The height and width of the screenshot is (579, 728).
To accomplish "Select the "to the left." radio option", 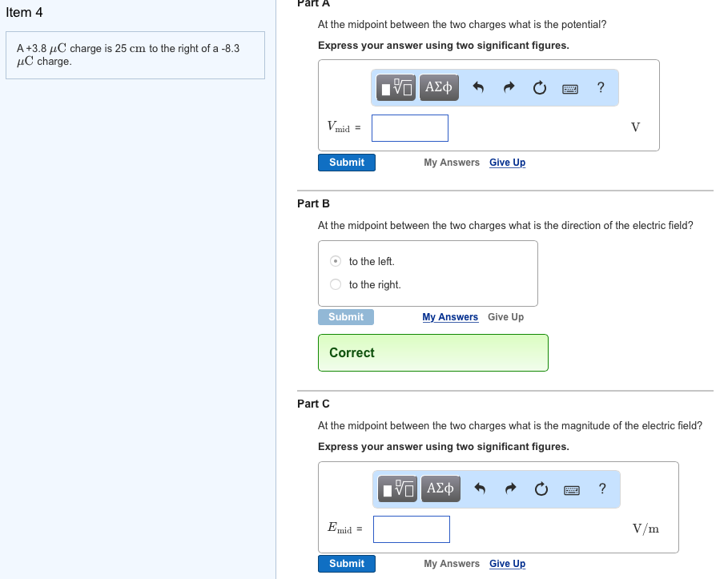I will point(336,261).
